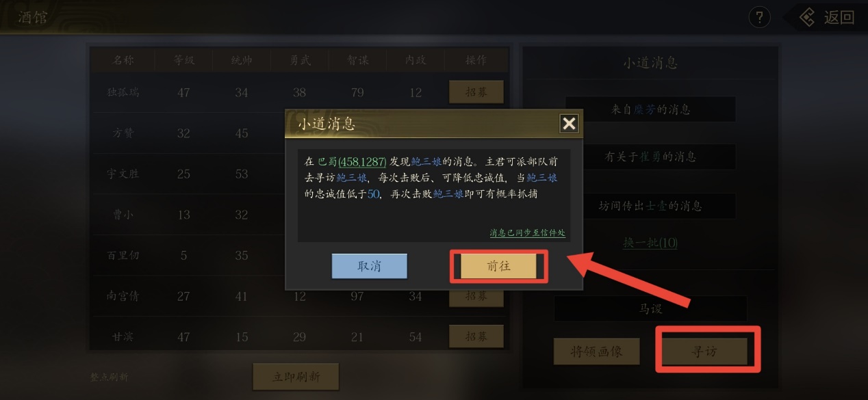This screenshot has width=868, height=400.
Task: Open the 消息已同步至信件处 link
Action: click(527, 233)
